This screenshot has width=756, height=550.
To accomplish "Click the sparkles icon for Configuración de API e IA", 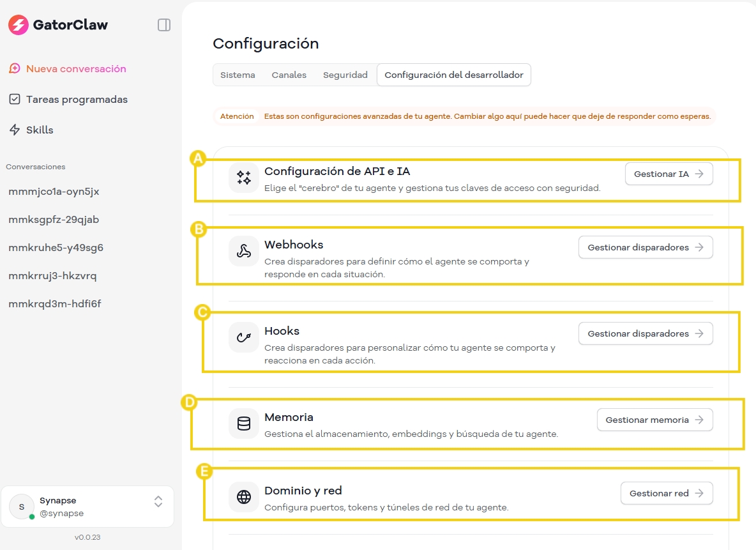I will (x=243, y=177).
